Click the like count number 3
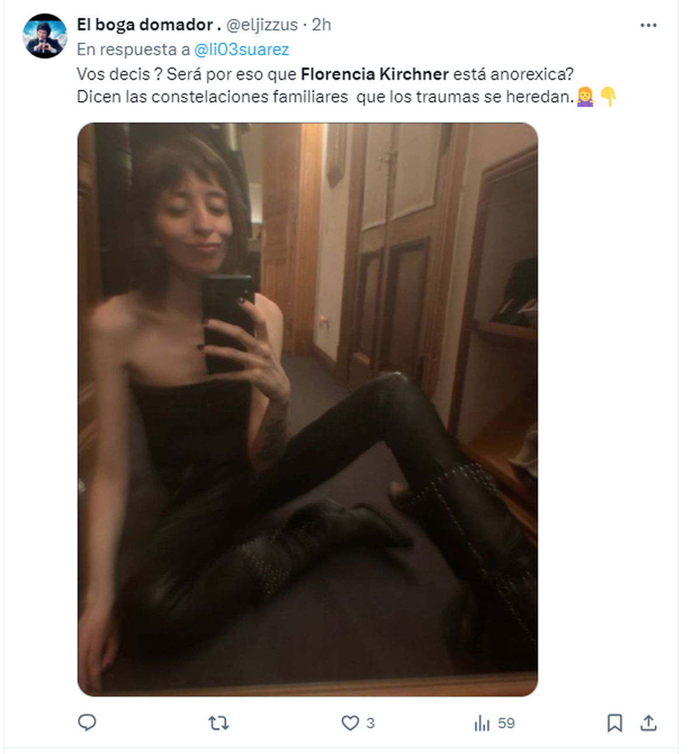The image size is (700, 754). click(x=370, y=723)
